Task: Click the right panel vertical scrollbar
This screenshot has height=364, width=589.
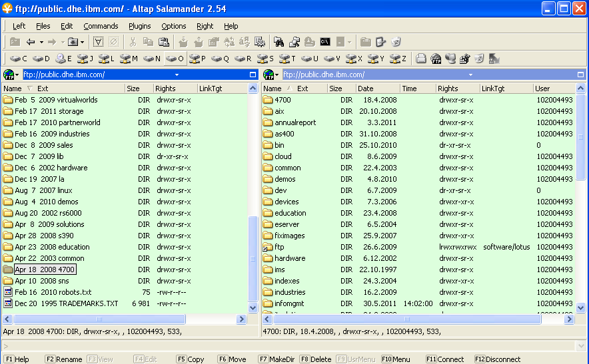Action: pyautogui.click(x=580, y=200)
